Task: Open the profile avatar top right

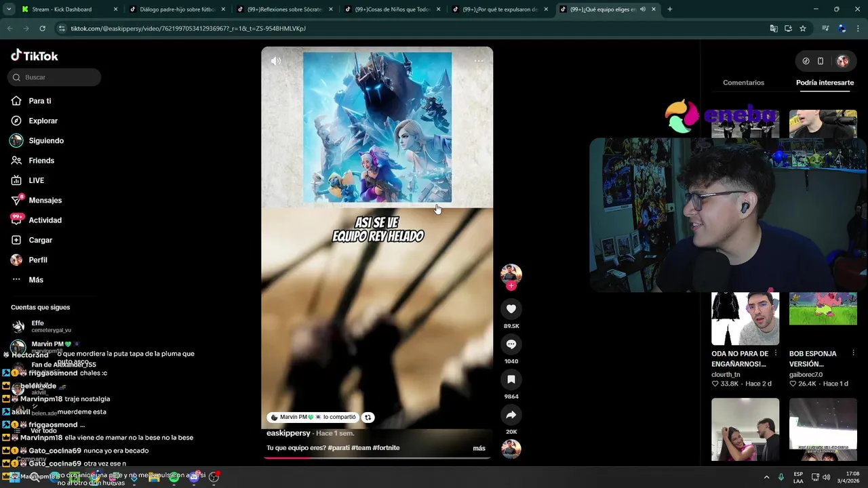Action: [x=843, y=61]
